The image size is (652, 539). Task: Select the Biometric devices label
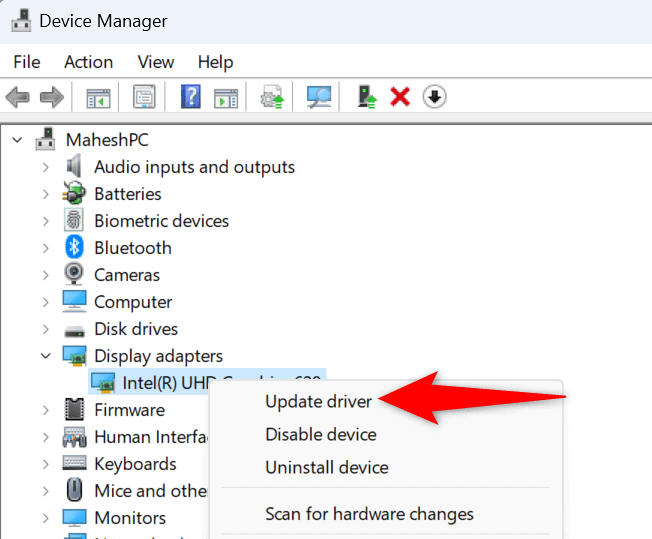161,221
